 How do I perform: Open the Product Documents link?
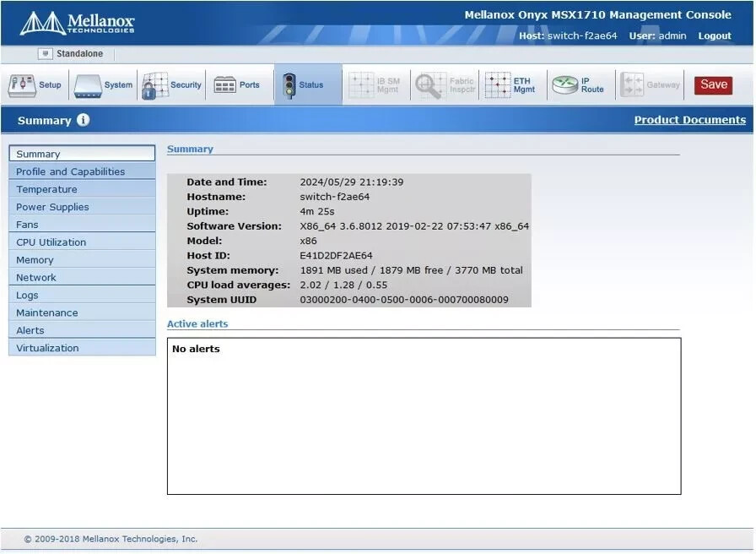(x=690, y=120)
